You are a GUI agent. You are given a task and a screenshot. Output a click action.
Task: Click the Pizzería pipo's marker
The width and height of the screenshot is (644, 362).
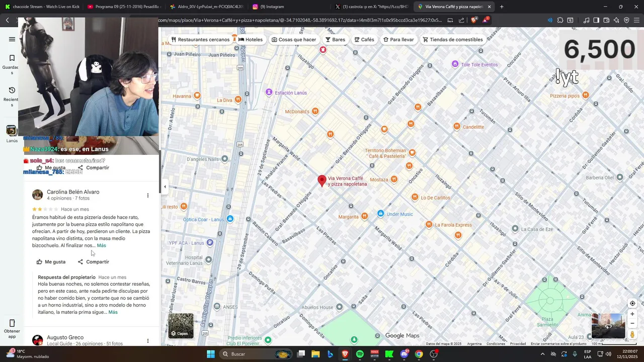point(585,95)
